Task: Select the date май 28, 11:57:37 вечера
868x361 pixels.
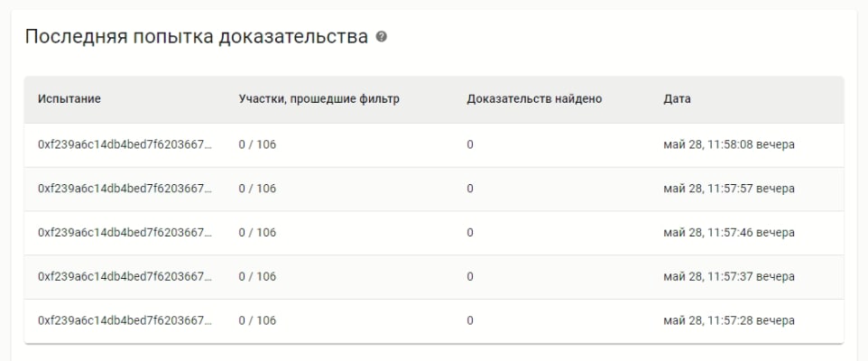Action: [x=729, y=277]
